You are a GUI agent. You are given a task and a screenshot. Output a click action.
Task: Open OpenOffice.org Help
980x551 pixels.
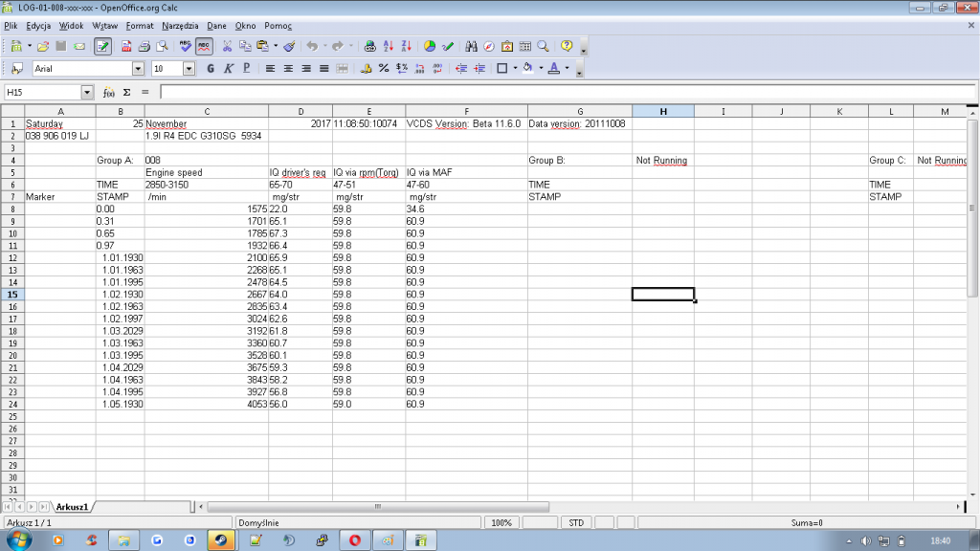(x=567, y=46)
